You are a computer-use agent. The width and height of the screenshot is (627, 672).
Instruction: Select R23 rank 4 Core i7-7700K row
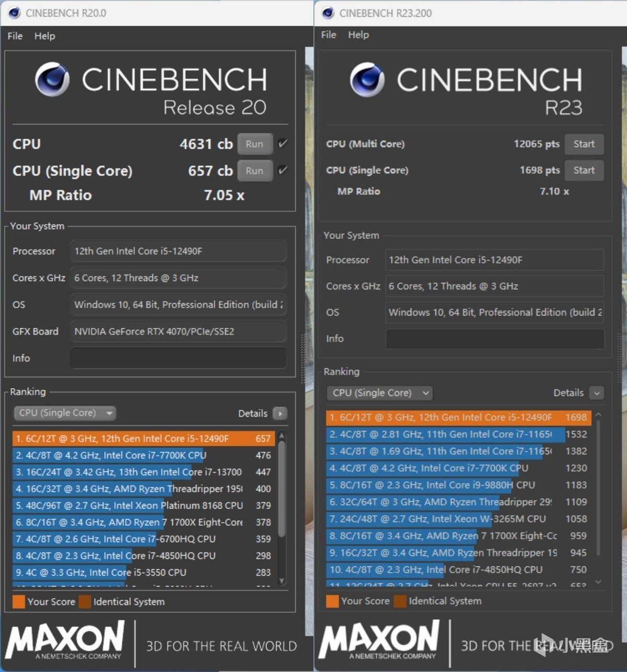click(x=459, y=468)
